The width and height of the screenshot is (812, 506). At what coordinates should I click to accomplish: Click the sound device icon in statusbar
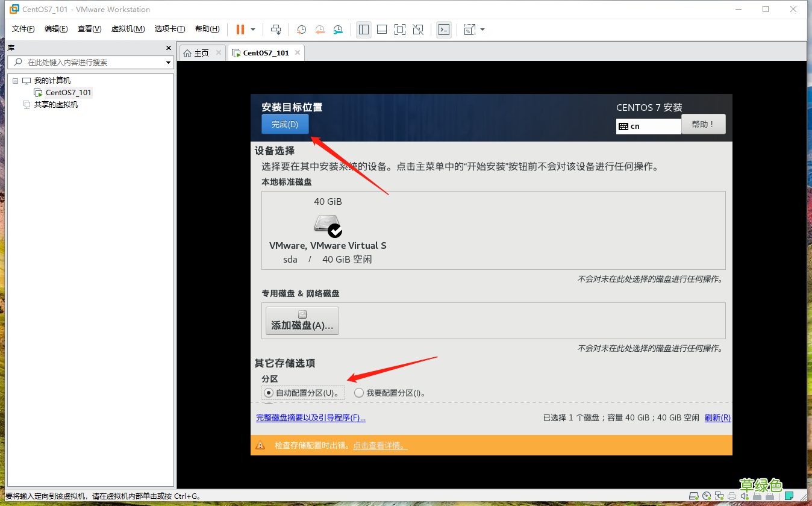pos(744,496)
